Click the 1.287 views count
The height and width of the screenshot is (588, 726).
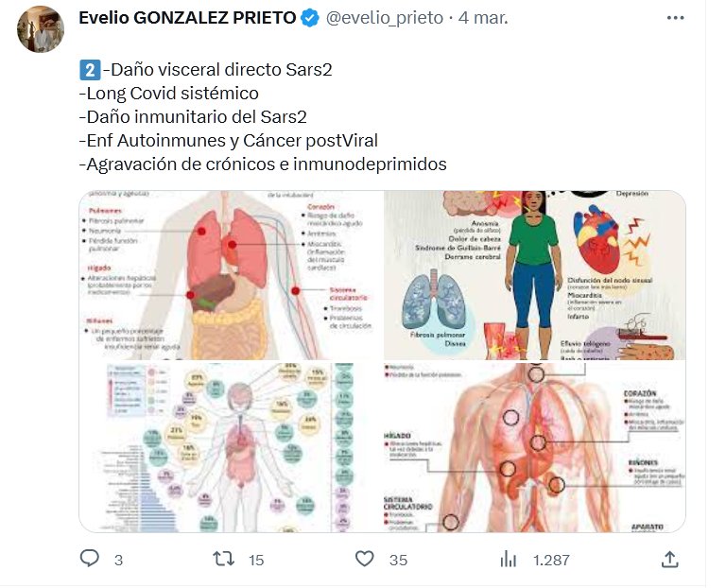click(x=551, y=560)
